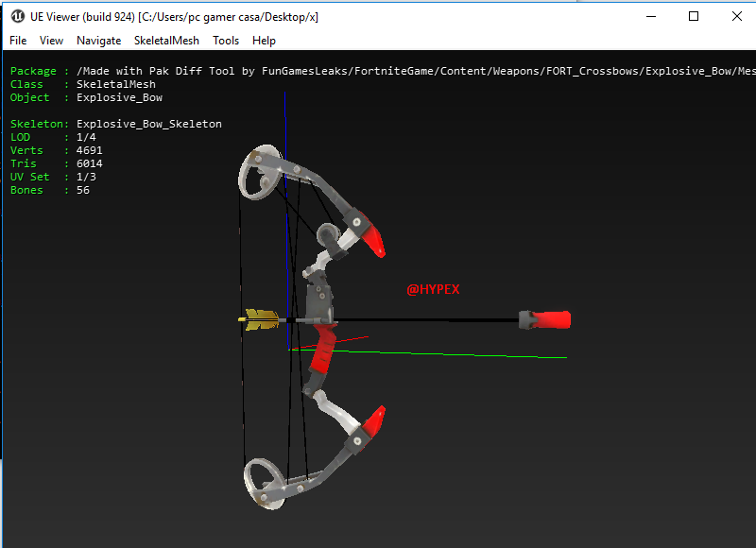
Task: Maximize the UE Viewer window
Action: tap(694, 16)
